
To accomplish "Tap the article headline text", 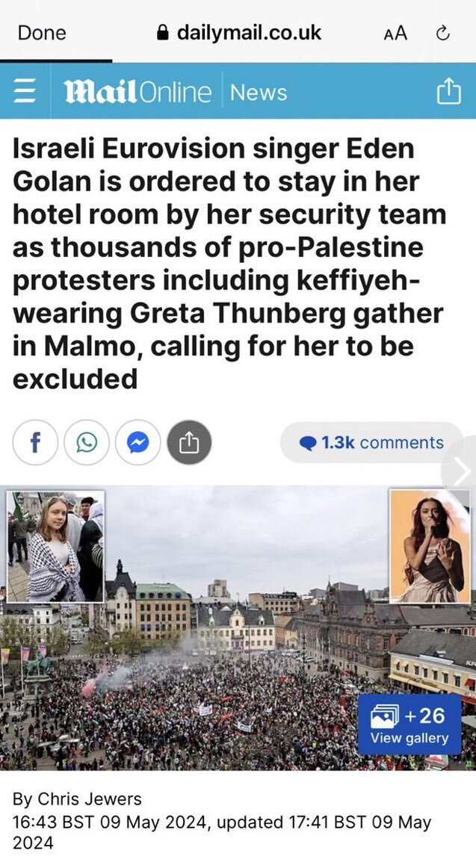I will (229, 264).
